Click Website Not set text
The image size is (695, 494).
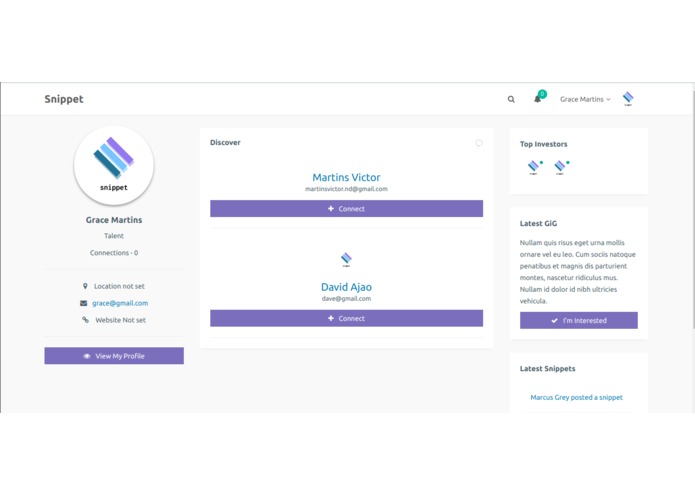(x=121, y=320)
